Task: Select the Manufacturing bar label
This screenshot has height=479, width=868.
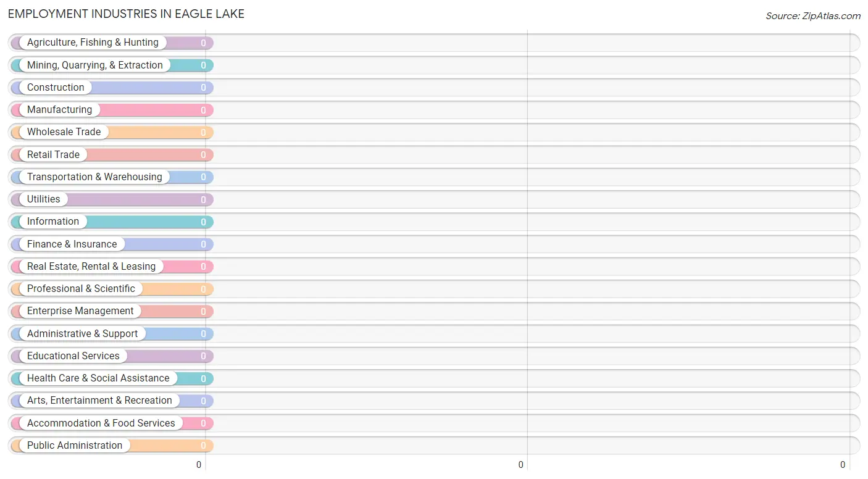Action: point(59,109)
